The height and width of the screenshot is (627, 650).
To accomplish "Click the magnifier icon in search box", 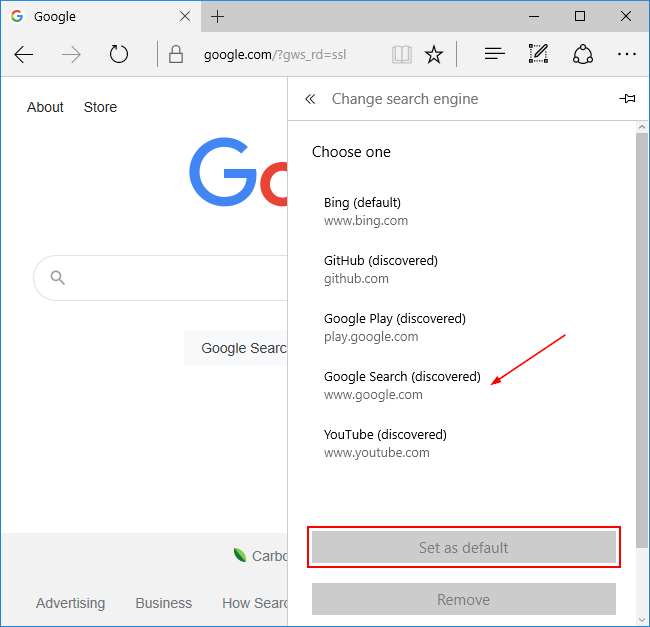I will point(58,278).
